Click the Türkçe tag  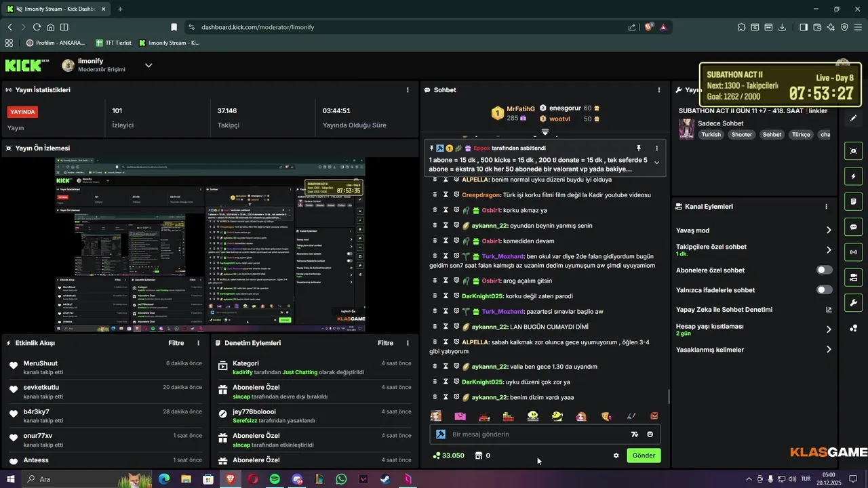point(801,134)
